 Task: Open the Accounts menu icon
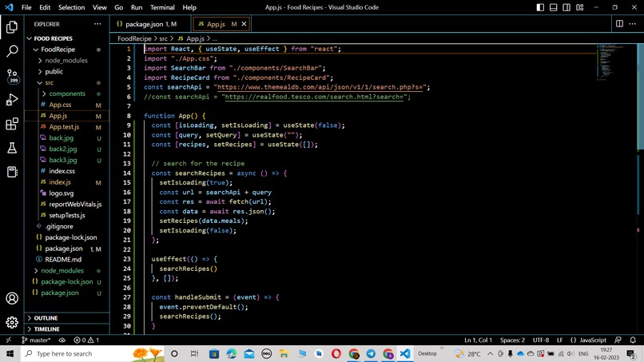click(12, 298)
